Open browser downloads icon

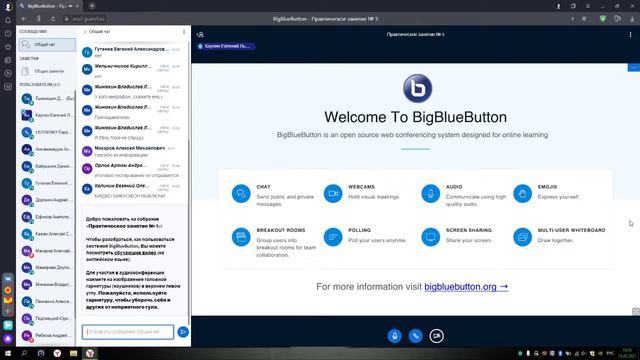point(632,19)
